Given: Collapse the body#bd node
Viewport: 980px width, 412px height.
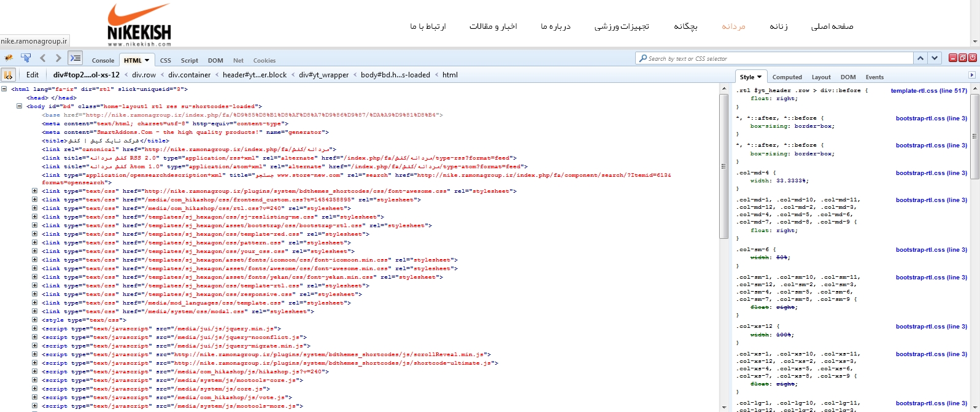Looking at the screenshot, I should point(19,106).
